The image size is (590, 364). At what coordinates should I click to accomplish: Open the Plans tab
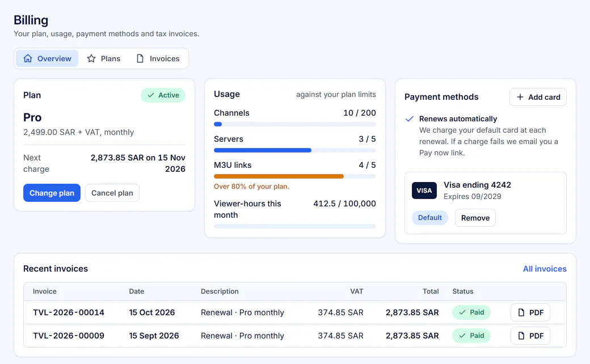(x=103, y=58)
